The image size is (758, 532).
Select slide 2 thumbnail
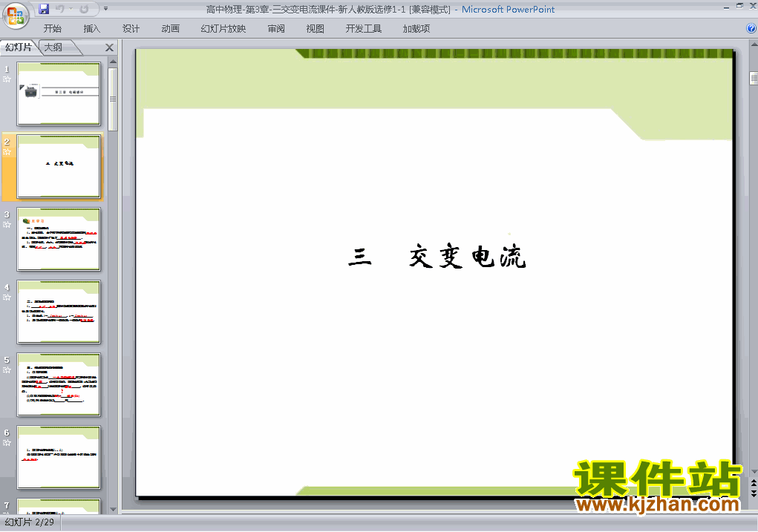pyautogui.click(x=59, y=167)
